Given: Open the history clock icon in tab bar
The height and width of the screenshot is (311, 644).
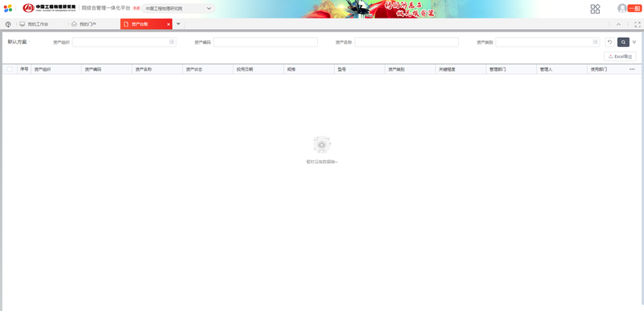Looking at the screenshot, I should pos(8,24).
